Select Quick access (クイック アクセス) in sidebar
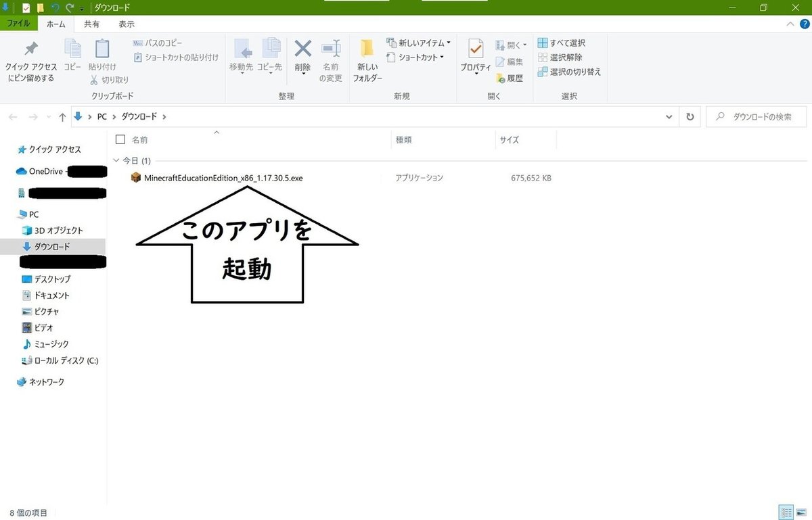The image size is (812, 520). click(49, 149)
